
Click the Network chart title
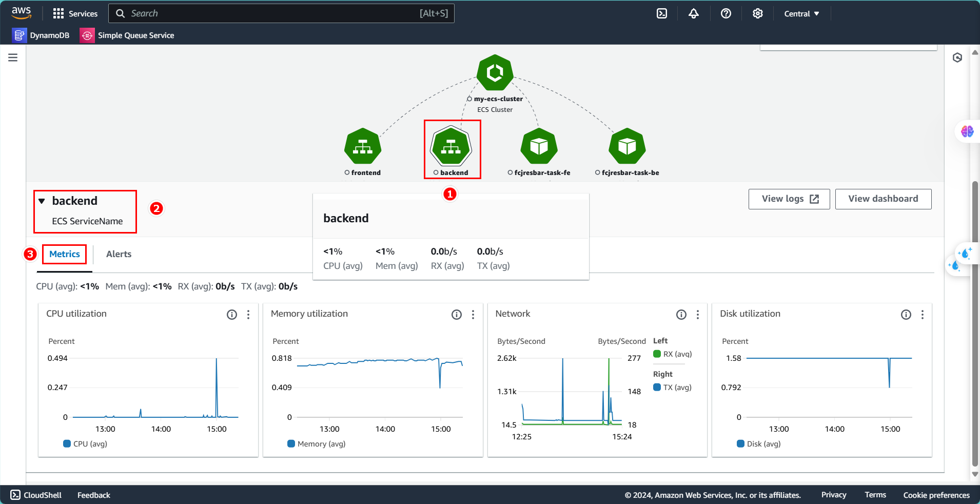click(x=513, y=314)
